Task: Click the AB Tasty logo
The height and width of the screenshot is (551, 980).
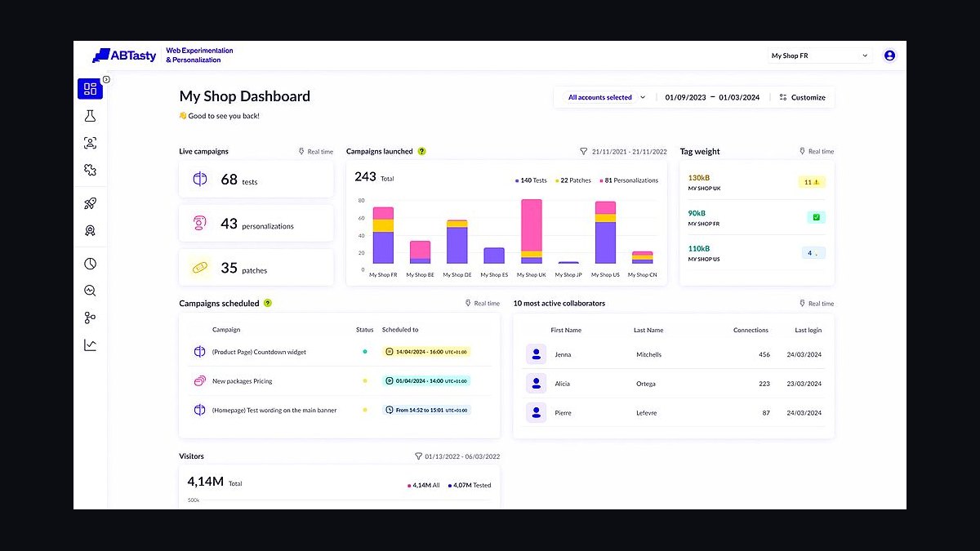Action: point(124,56)
